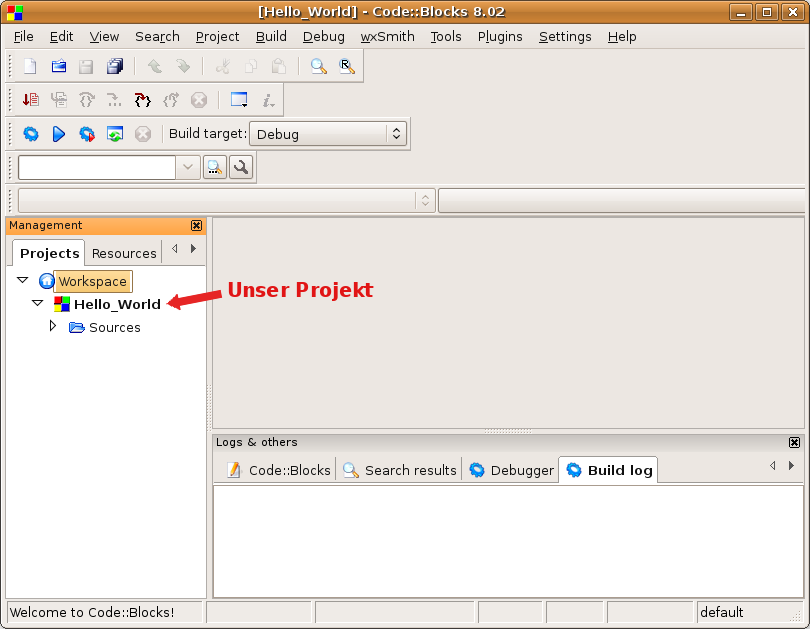Image resolution: width=810 pixels, height=629 pixels.
Task: Open incremental search options wrench icon
Action: [241, 167]
